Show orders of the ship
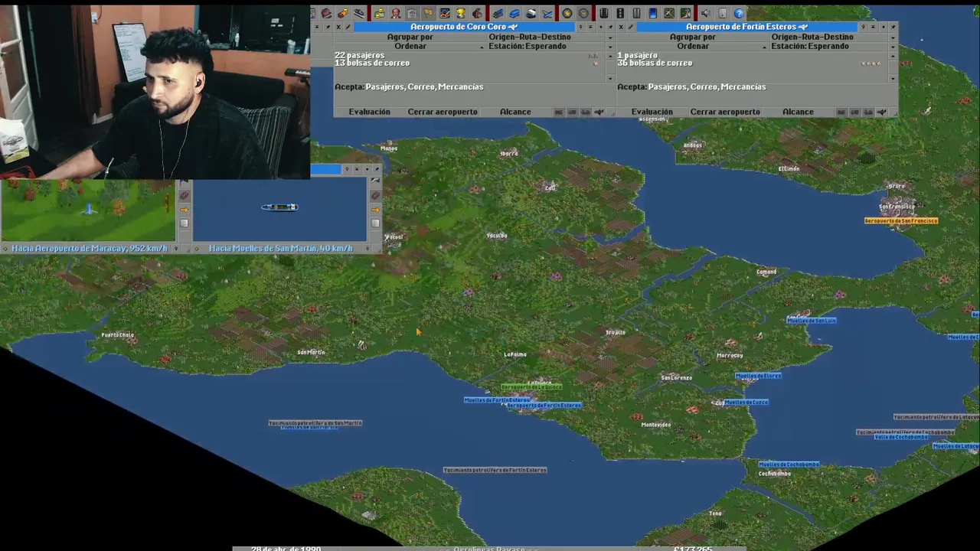Image resolution: width=980 pixels, height=551 pixels. [x=375, y=210]
